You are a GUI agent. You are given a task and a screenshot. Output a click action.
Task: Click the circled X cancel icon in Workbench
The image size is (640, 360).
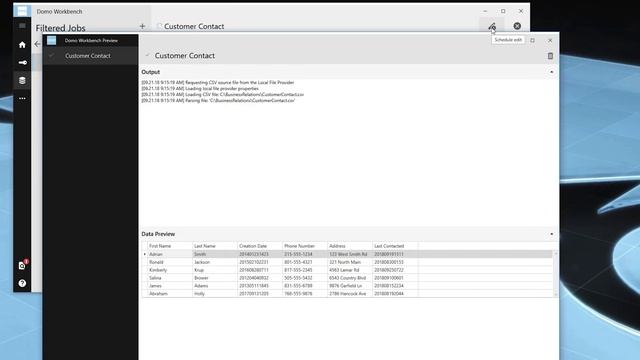pyautogui.click(x=517, y=26)
